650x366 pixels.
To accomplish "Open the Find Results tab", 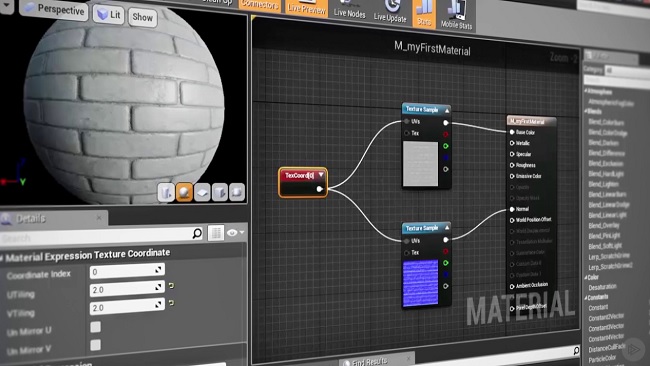I will click(x=369, y=362).
